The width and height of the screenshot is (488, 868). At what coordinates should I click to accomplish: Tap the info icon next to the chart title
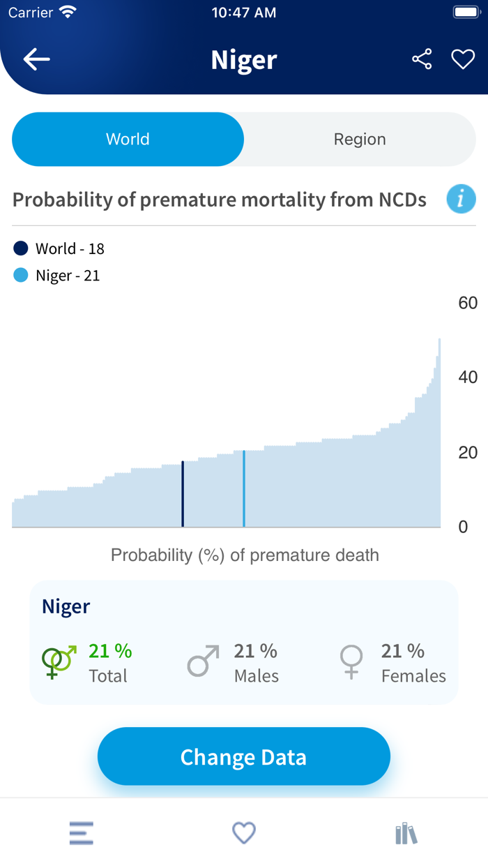(x=461, y=199)
